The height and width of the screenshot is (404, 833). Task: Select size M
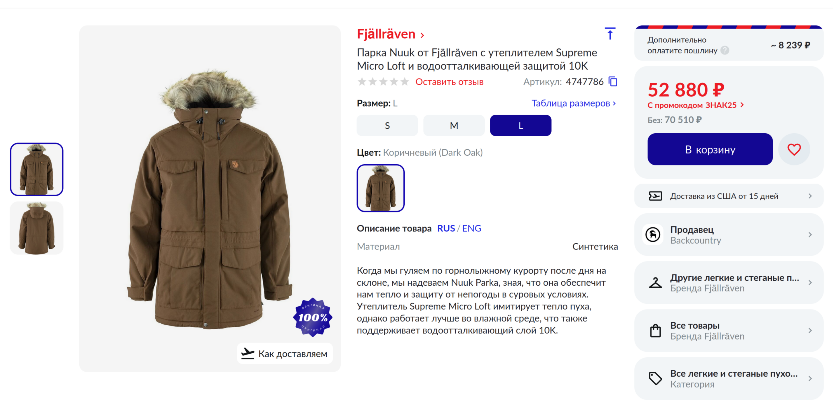[454, 125]
